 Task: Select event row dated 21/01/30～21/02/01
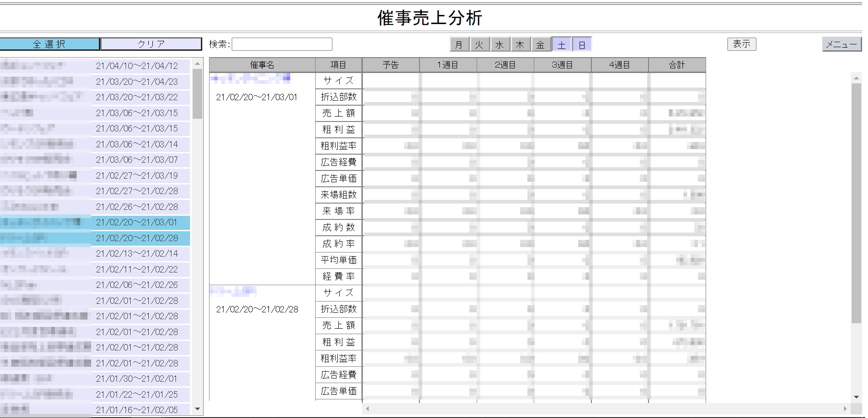(x=95, y=379)
